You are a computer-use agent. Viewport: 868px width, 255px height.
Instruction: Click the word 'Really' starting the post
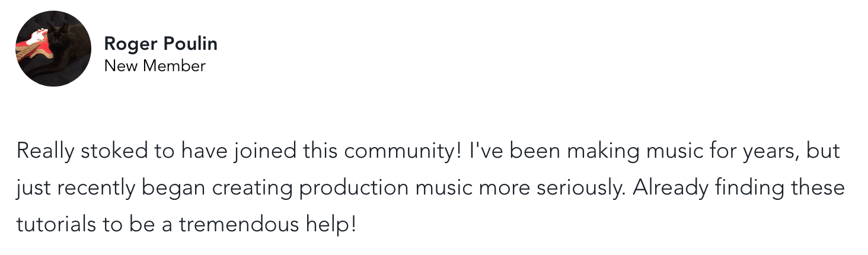(46, 152)
